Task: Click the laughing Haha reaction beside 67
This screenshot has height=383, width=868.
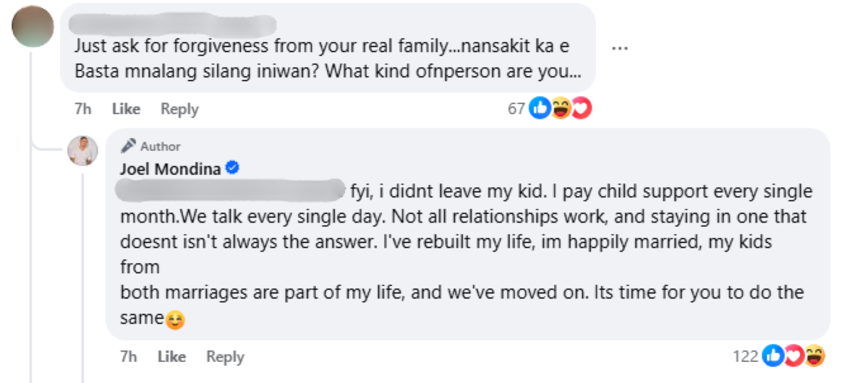Action: [561, 108]
